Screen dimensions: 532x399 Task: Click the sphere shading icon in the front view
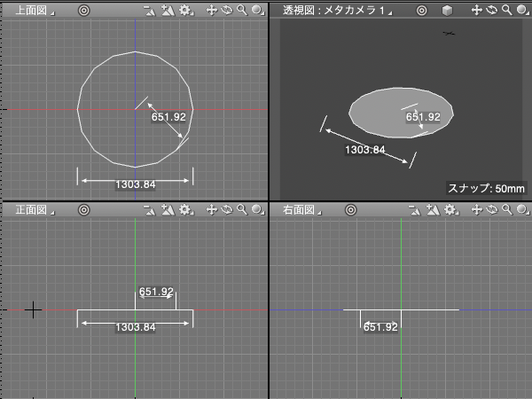click(255, 210)
